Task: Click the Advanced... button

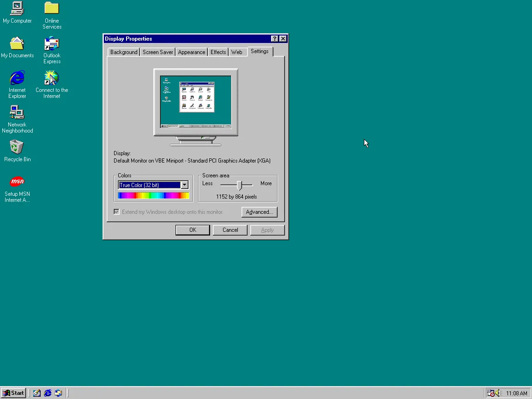Action: pos(259,212)
